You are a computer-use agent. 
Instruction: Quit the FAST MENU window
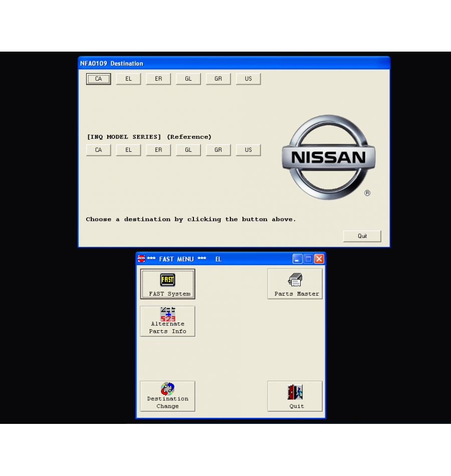point(295,396)
